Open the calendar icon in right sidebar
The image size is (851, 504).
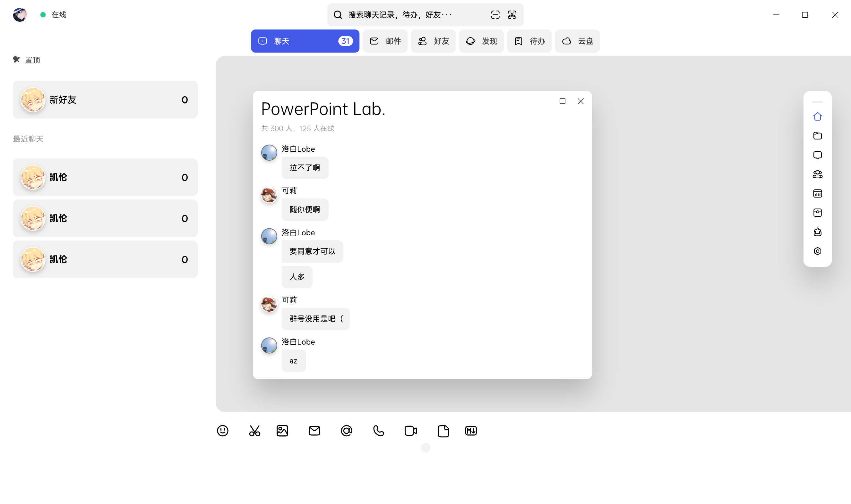pyautogui.click(x=817, y=194)
